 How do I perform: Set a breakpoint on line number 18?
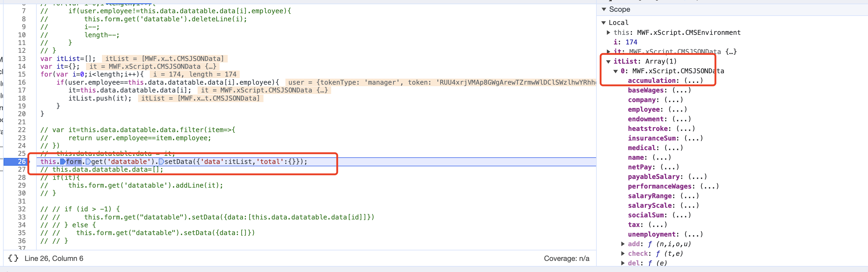[22, 98]
